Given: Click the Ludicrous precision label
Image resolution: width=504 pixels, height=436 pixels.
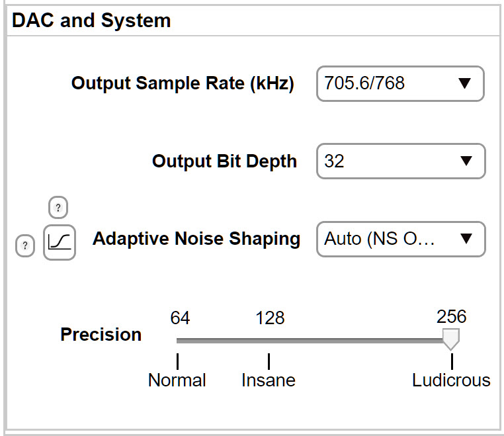Looking at the screenshot, I should (x=451, y=380).
